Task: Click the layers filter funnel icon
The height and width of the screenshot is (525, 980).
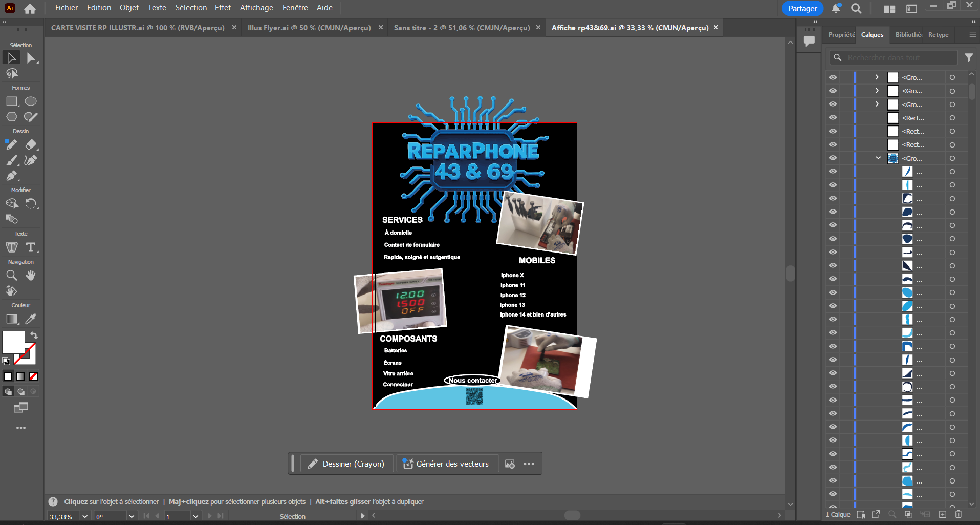Action: [x=969, y=58]
